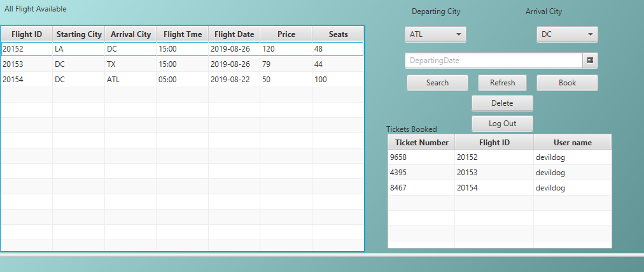Open the DepartingDate calendar picker icon

[x=590, y=61]
